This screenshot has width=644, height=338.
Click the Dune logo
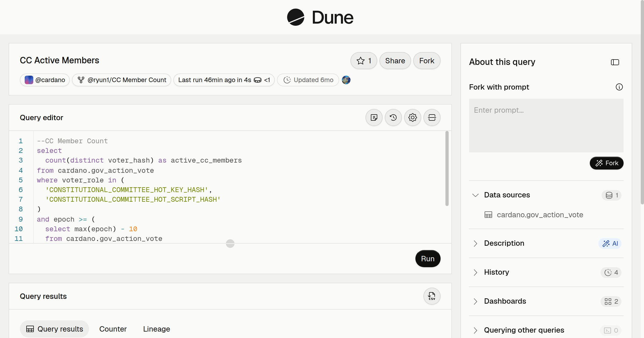(x=320, y=17)
